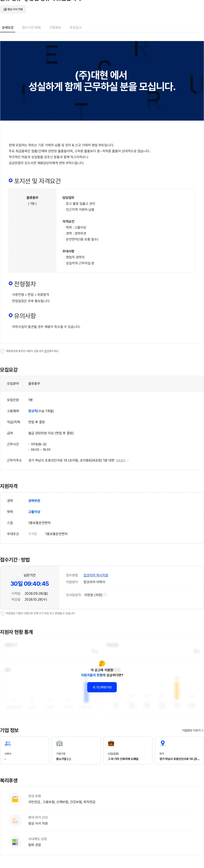Open the 잡코리아 즉시지원 link
The height and width of the screenshot is (868, 204).
point(96,575)
